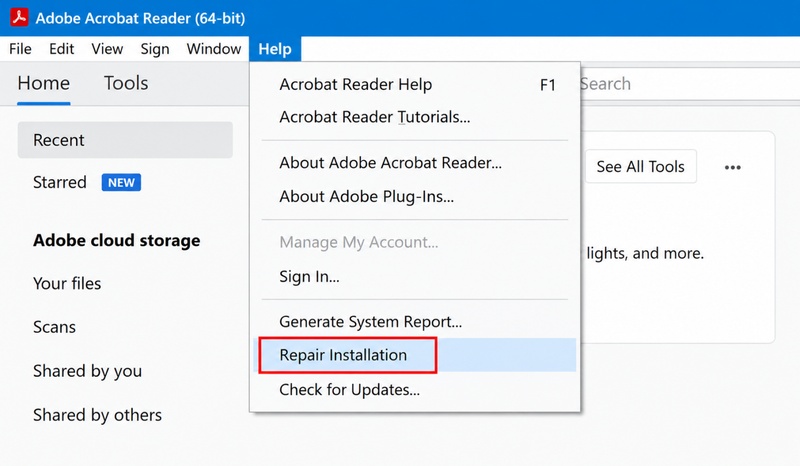
Task: Open Starred in the sidebar
Action: (x=60, y=182)
